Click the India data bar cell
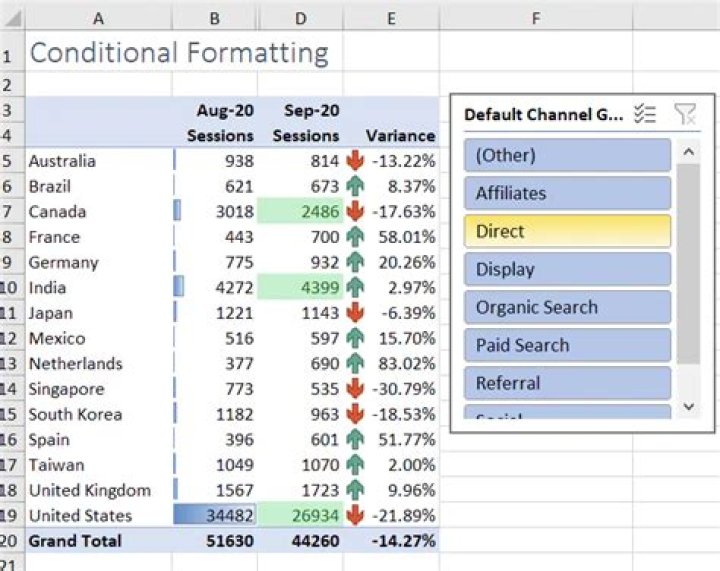Viewport: 720px width, 571px height. tap(215, 288)
